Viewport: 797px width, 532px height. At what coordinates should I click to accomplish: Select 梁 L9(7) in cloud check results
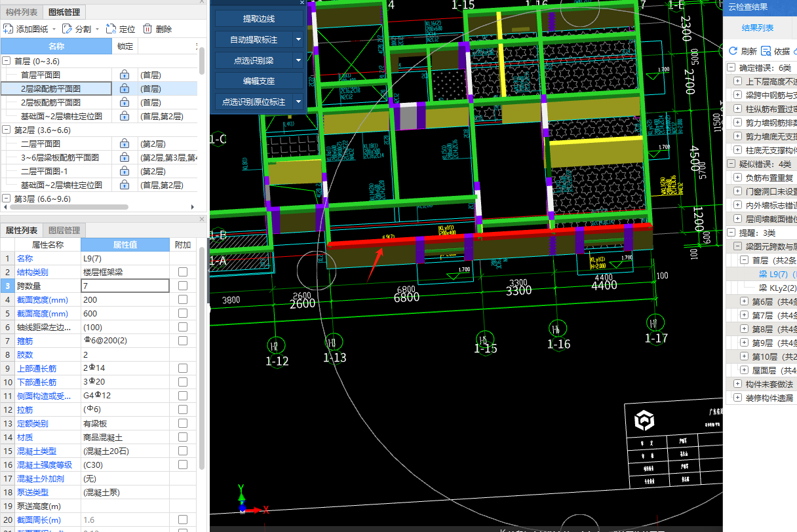pyautogui.click(x=777, y=274)
